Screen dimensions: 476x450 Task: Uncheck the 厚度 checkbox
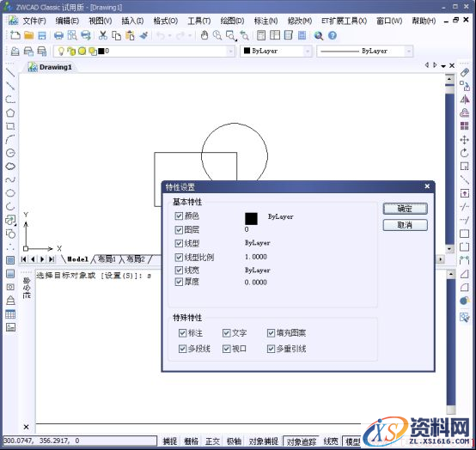click(x=179, y=282)
